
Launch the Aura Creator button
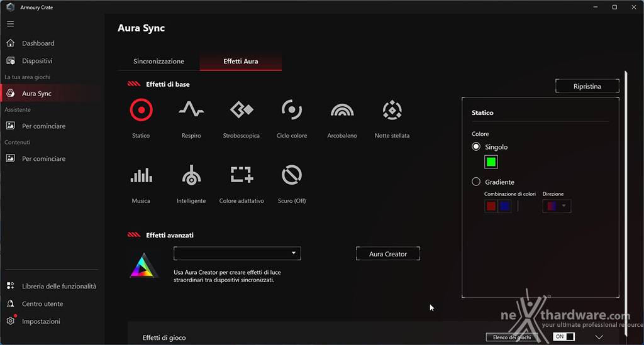coord(388,253)
